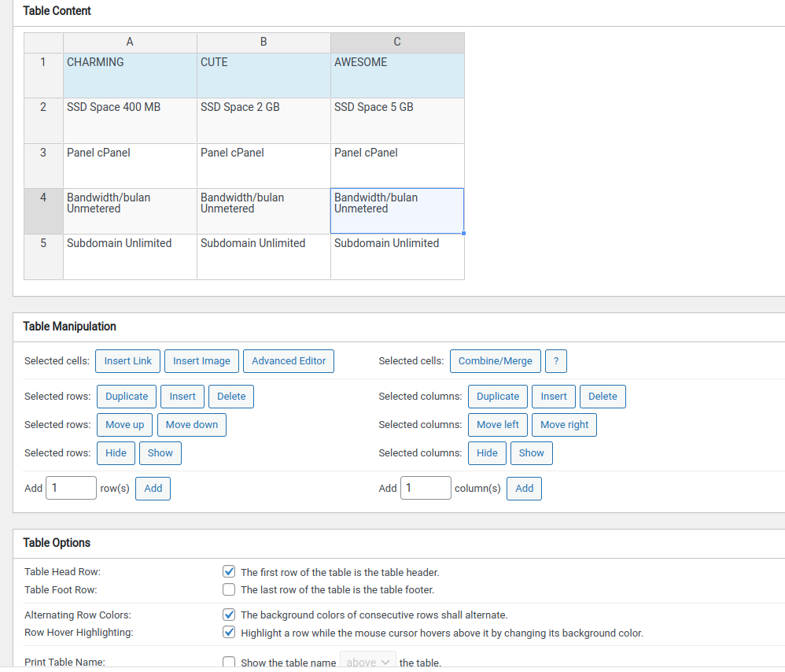Duplicate the selected columns

point(498,397)
